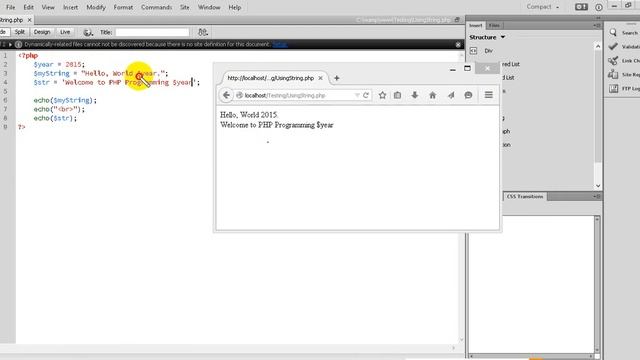Click the Insert panel scroll up arrow
Image resolution: width=640 pixels, height=360 pixels.
click(x=598, y=47)
